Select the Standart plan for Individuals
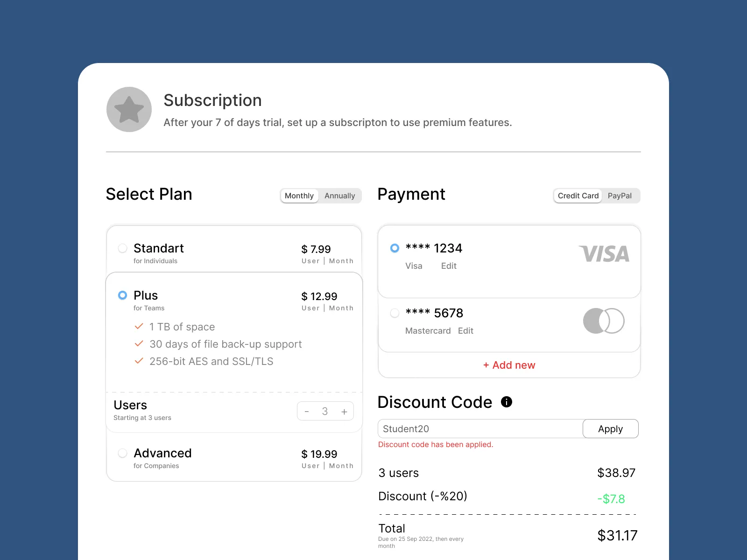Screen dimensions: 747x560 click(x=122, y=248)
